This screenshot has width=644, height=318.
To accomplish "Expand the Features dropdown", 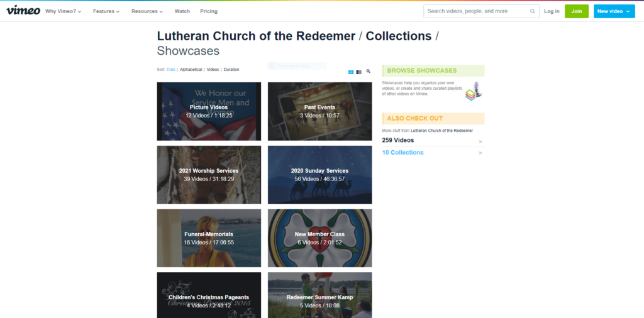I will click(106, 11).
